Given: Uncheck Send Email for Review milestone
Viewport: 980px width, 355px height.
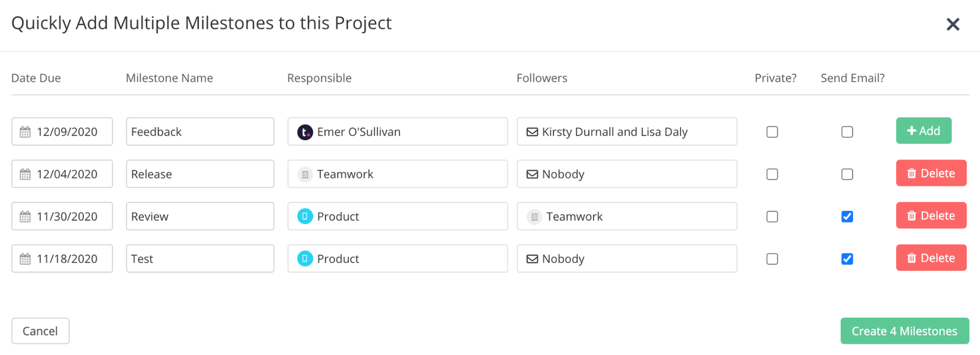Looking at the screenshot, I should [x=847, y=216].
